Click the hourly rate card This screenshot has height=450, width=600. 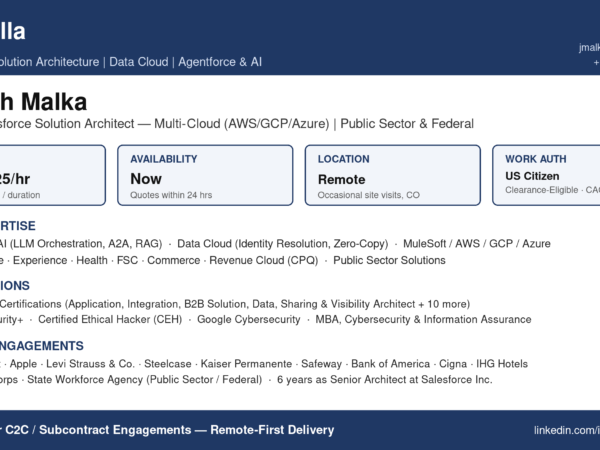click(52, 175)
